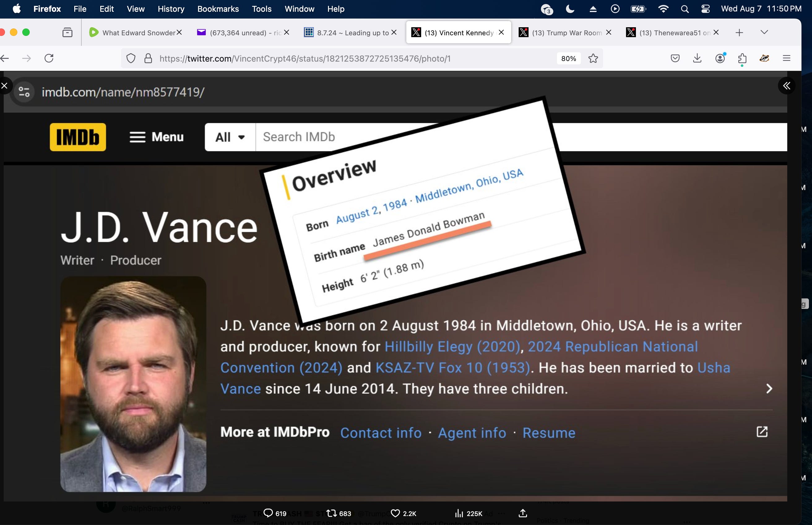812x525 pixels.
Task: Open the Firefox account icon
Action: (x=720, y=58)
